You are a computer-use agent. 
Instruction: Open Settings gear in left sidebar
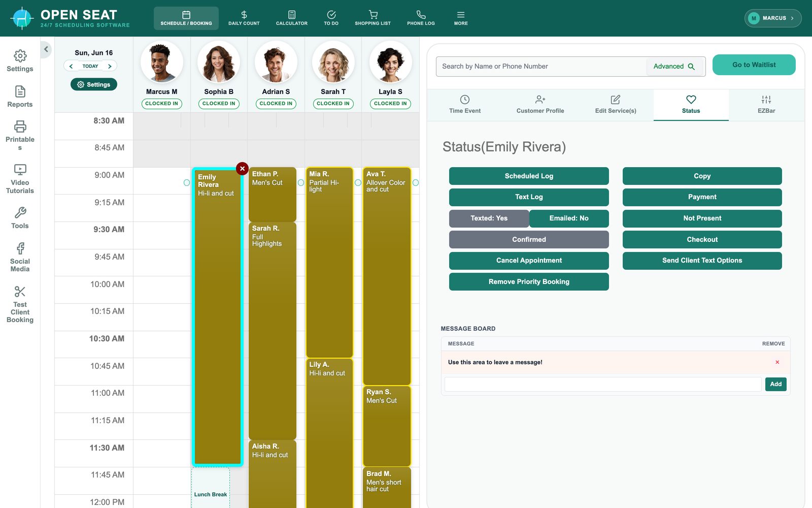pos(20,61)
